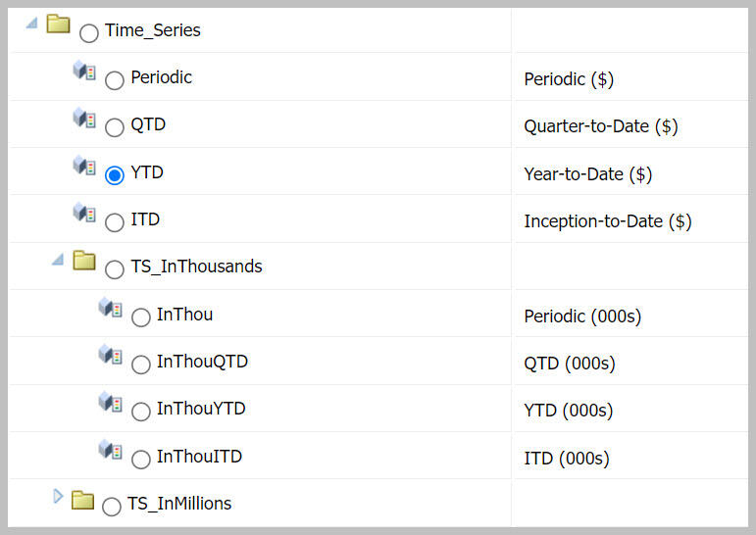Click the TS_InThousands folder icon
The image size is (756, 535).
(84, 261)
